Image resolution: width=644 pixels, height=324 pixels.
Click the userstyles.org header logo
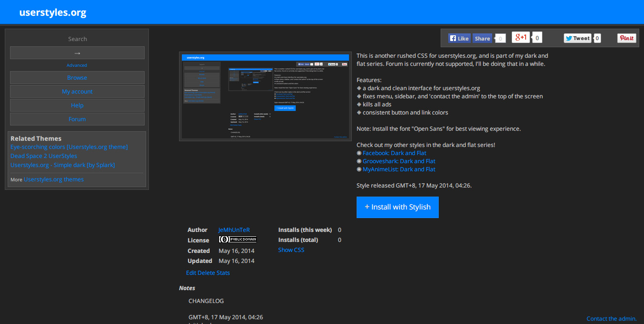[x=53, y=12]
